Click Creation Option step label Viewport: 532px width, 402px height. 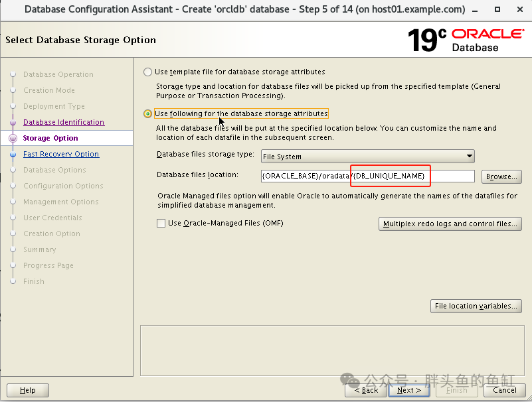[52, 234]
